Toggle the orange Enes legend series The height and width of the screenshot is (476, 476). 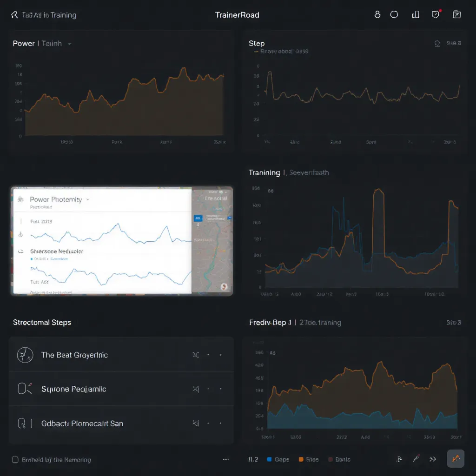coord(301,459)
